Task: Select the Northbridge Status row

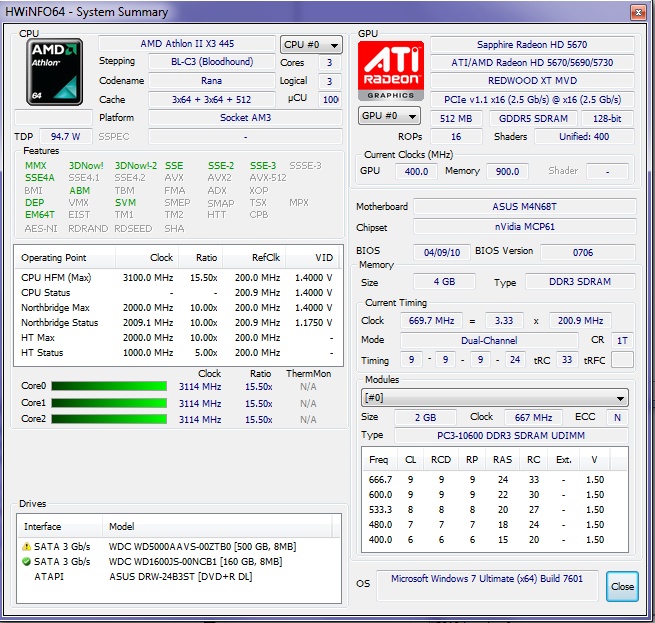Action: click(x=178, y=323)
